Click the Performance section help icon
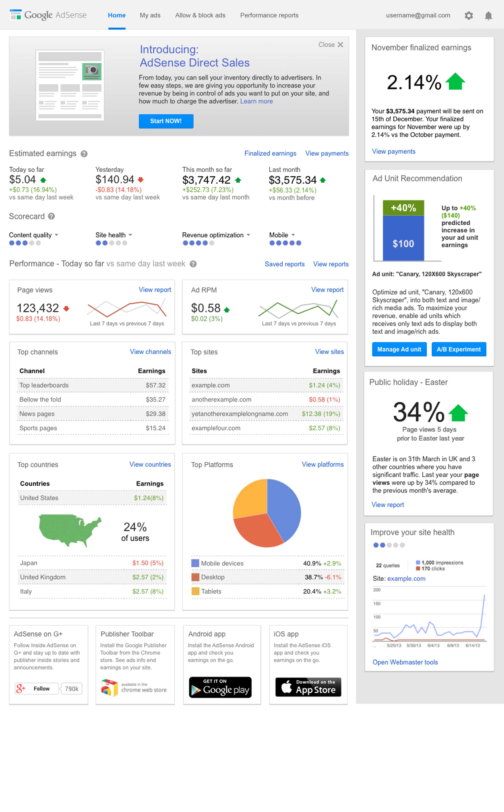The height and width of the screenshot is (812, 504). tap(193, 264)
